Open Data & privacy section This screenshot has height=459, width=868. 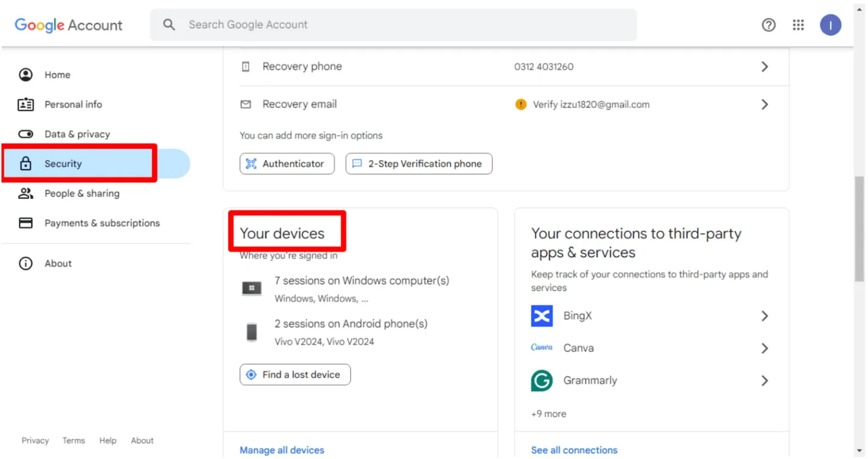pyautogui.click(x=77, y=134)
